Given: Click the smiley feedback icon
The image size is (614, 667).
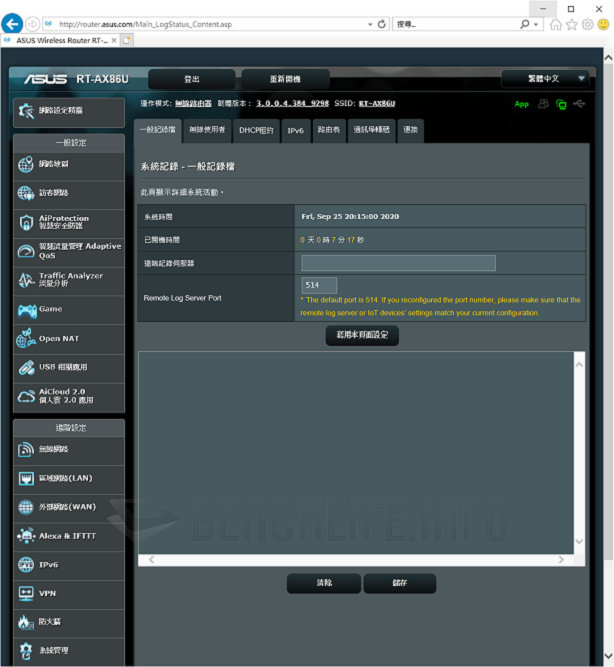Looking at the screenshot, I should coord(603,25).
